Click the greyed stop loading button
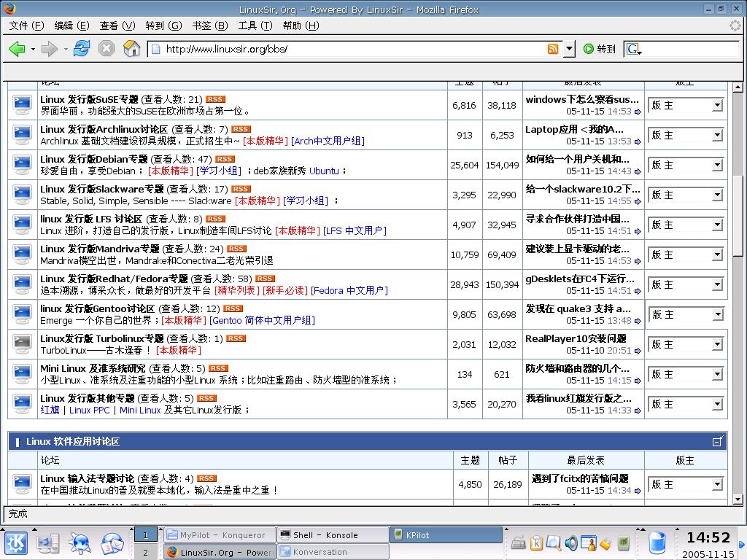This screenshot has height=560, width=747. 107,49
